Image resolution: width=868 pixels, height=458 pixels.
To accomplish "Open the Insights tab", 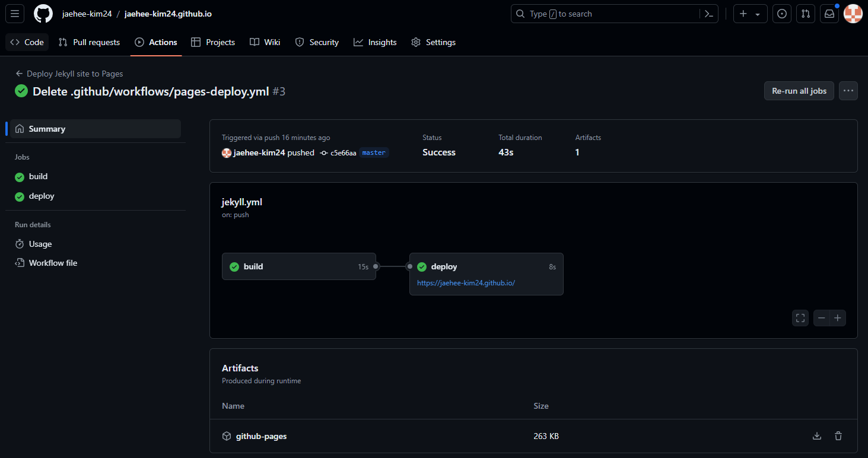I will click(375, 42).
